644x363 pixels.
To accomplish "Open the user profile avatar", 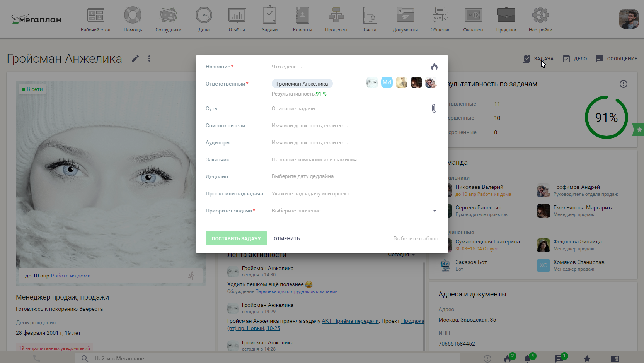I will (629, 19).
